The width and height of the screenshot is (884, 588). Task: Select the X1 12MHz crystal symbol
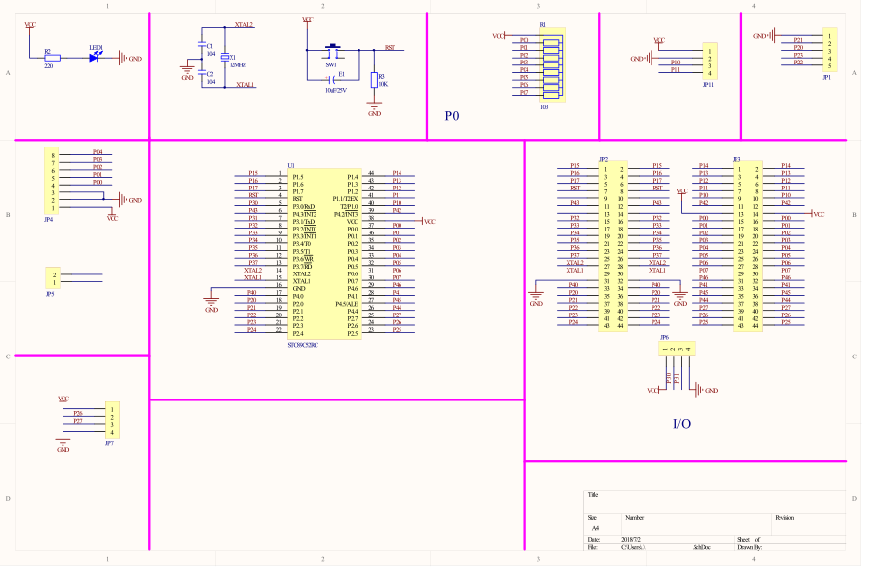(x=225, y=58)
